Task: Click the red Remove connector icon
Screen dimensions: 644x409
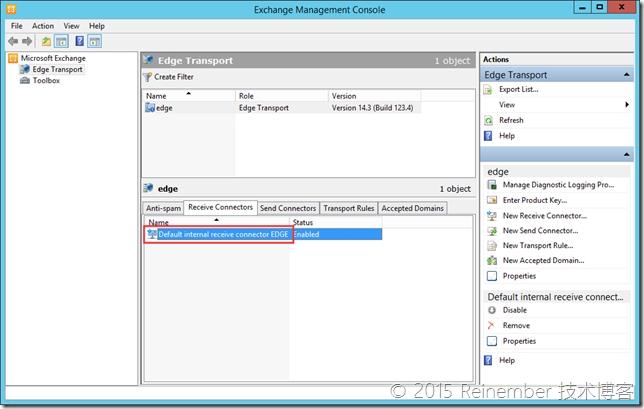Action: tap(491, 326)
